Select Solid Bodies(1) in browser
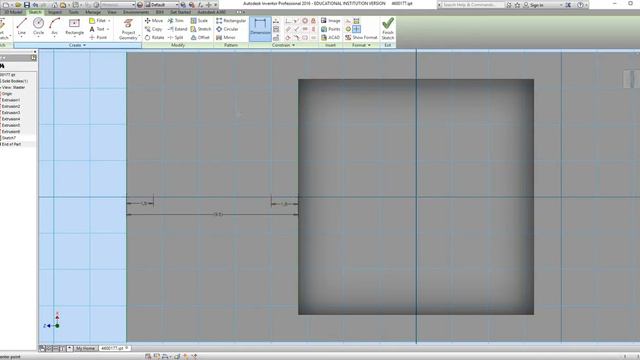 pos(15,81)
